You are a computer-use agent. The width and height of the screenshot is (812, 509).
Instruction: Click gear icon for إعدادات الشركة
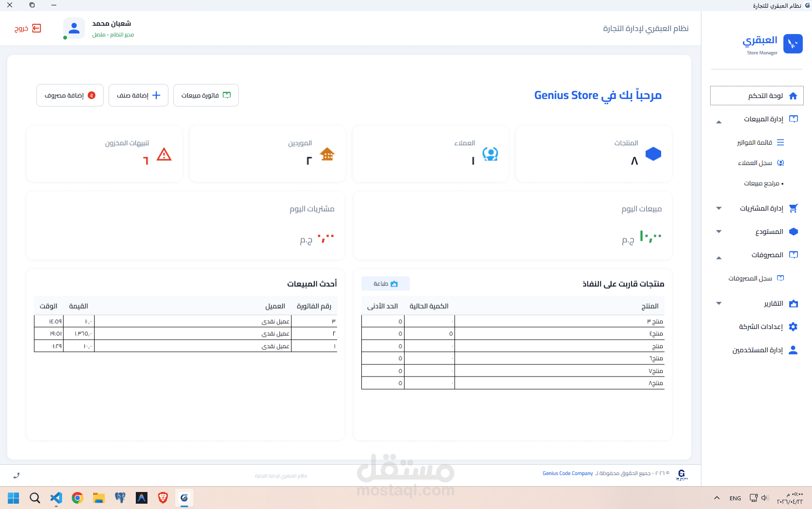pyautogui.click(x=794, y=327)
